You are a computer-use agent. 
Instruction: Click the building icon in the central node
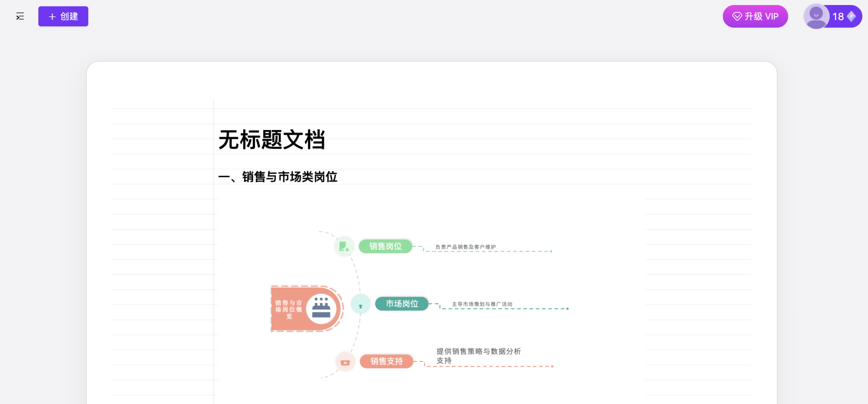click(x=321, y=308)
